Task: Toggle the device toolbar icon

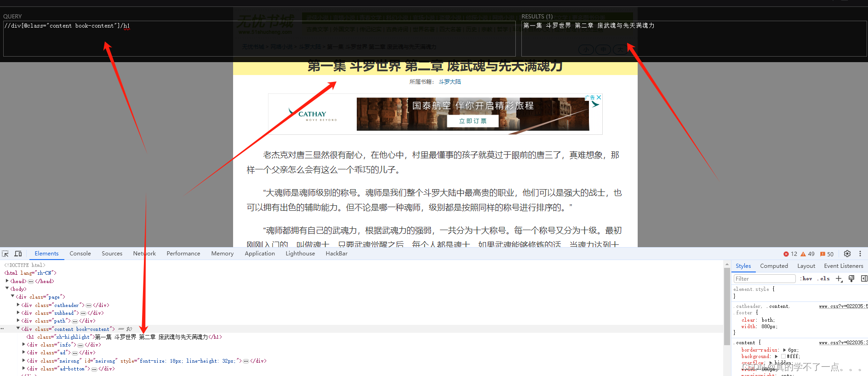Action: [18, 254]
